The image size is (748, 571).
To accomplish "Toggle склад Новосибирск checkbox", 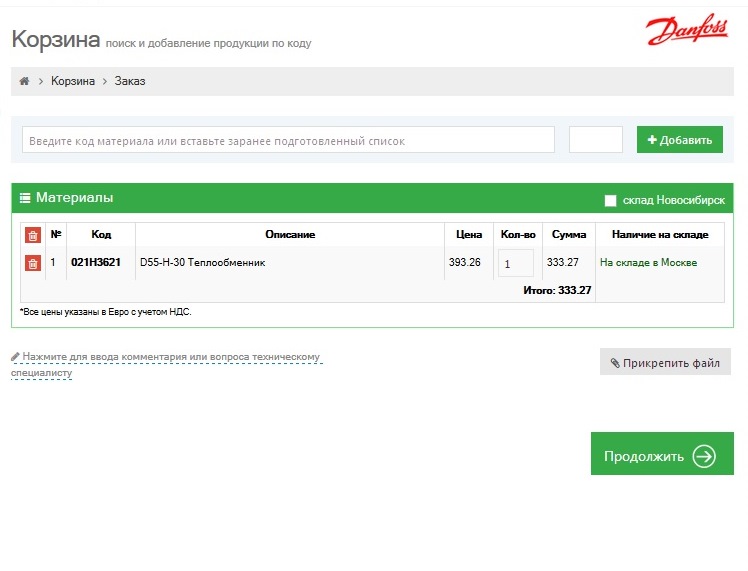I will click(x=610, y=200).
